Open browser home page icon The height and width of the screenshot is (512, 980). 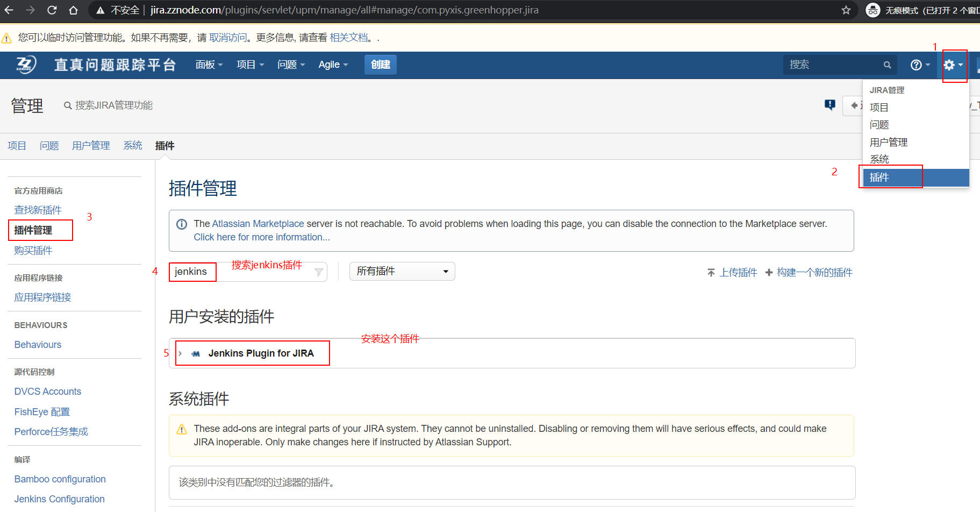(x=74, y=10)
